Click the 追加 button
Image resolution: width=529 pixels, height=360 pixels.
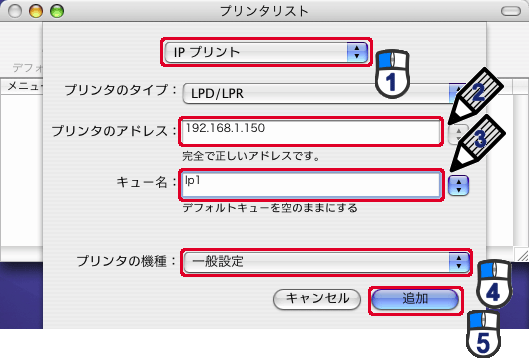click(x=415, y=300)
